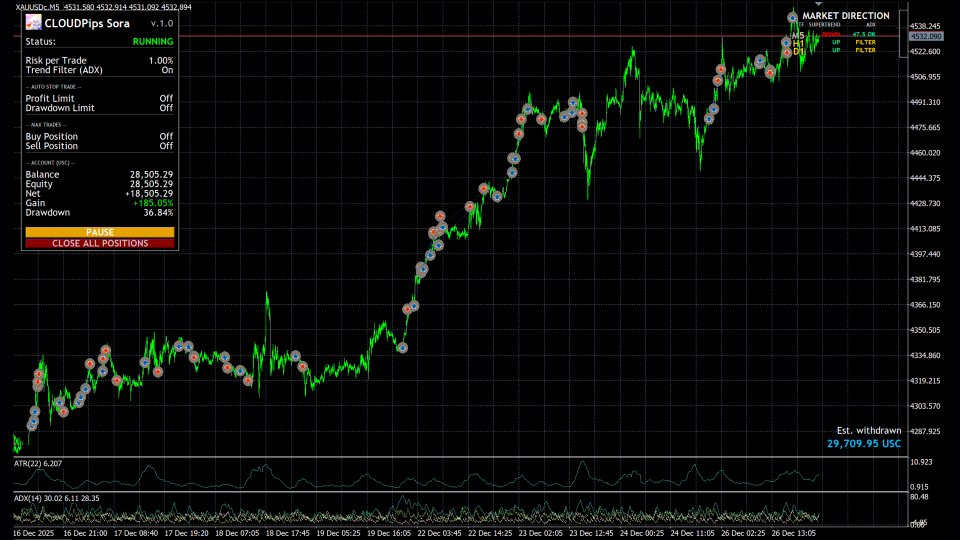Click the Trend Filter (ADX) On value

tap(167, 70)
